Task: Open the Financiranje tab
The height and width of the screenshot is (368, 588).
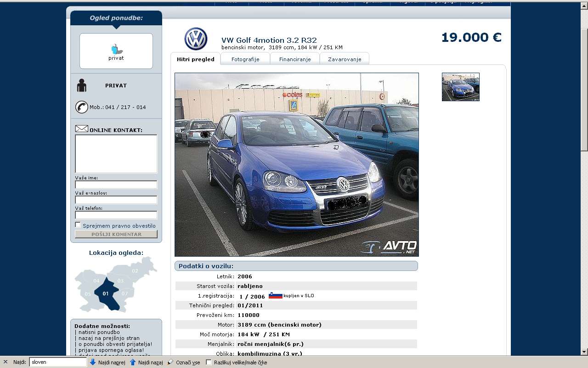Action: (295, 59)
